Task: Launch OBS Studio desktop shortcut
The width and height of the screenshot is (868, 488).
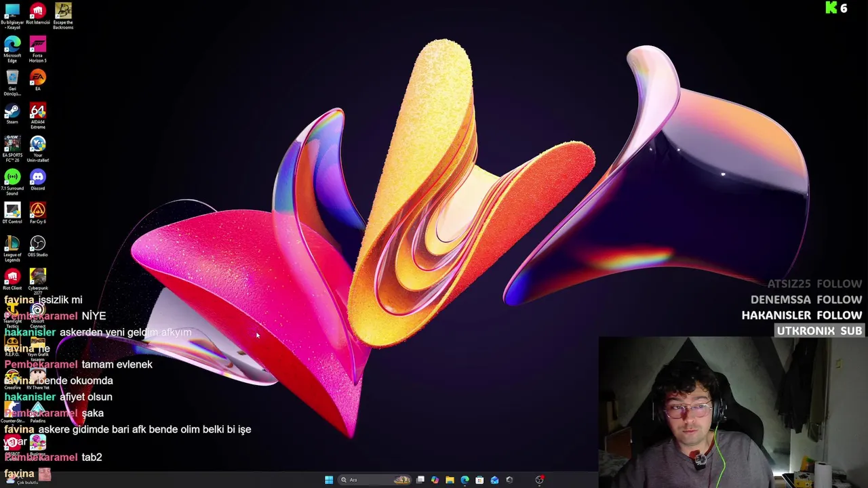Action: click(x=37, y=246)
